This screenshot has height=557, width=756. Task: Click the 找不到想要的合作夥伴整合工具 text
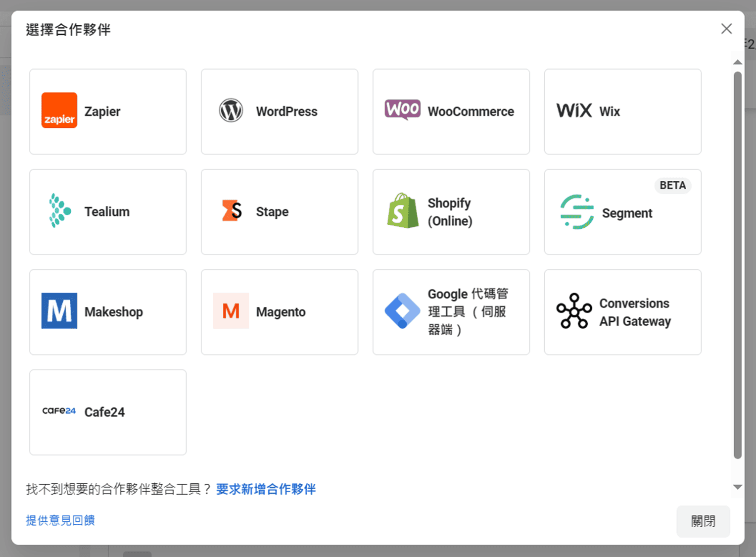pyautogui.click(x=119, y=489)
